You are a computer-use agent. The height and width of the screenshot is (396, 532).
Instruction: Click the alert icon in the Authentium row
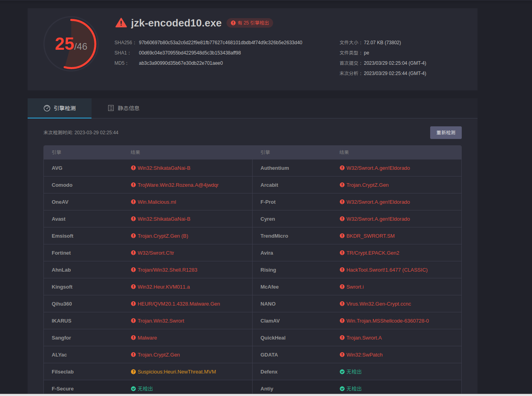point(342,168)
